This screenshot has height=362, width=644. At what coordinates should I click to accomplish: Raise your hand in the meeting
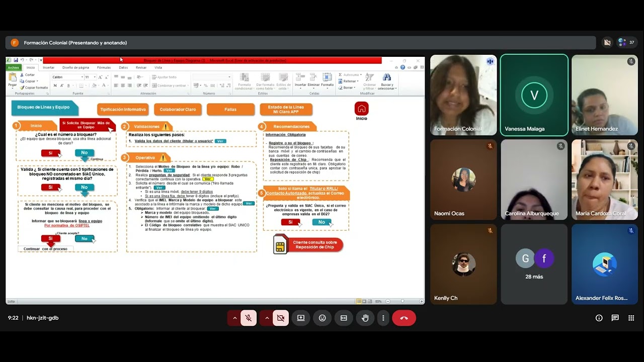click(365, 318)
